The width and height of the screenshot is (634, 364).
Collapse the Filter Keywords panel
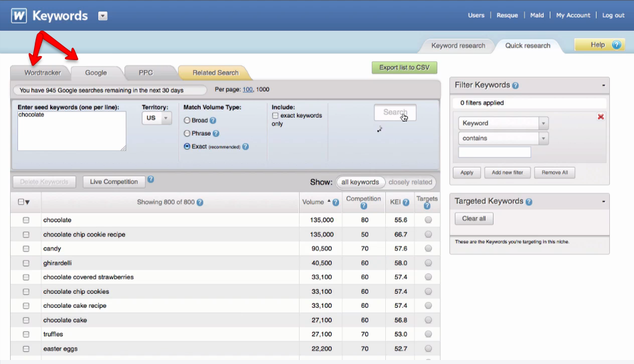click(x=604, y=85)
